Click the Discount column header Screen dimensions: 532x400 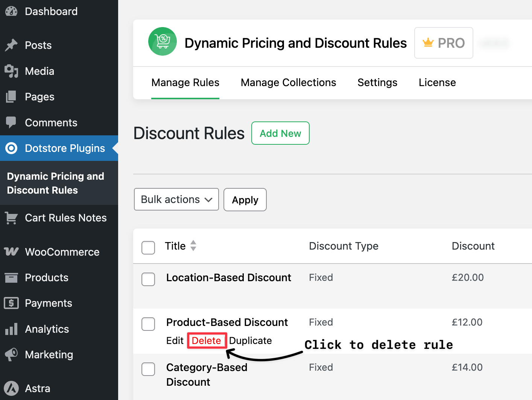[473, 246]
